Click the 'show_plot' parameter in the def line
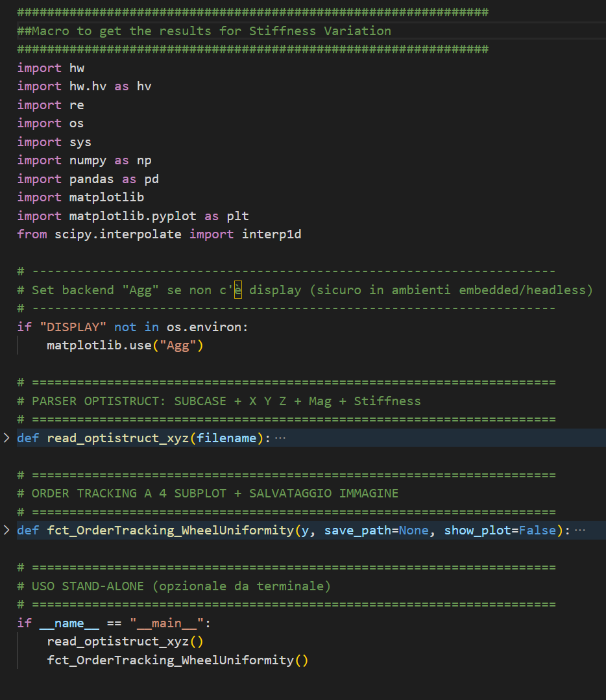Image resolution: width=606 pixels, height=700 pixels. click(477, 530)
